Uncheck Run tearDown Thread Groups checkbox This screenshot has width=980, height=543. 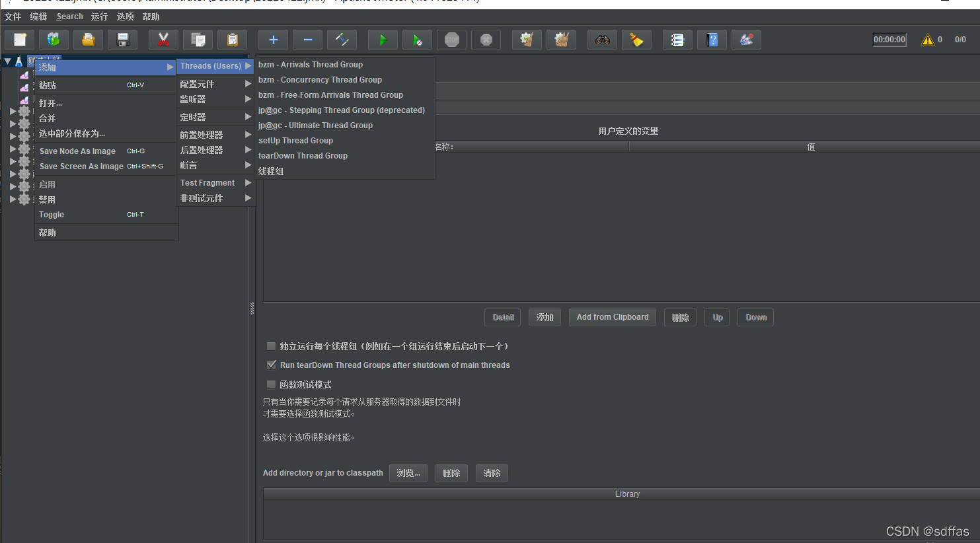(271, 365)
